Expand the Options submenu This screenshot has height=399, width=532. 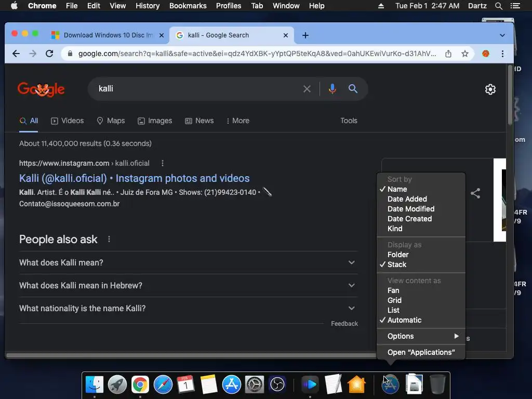(x=421, y=336)
